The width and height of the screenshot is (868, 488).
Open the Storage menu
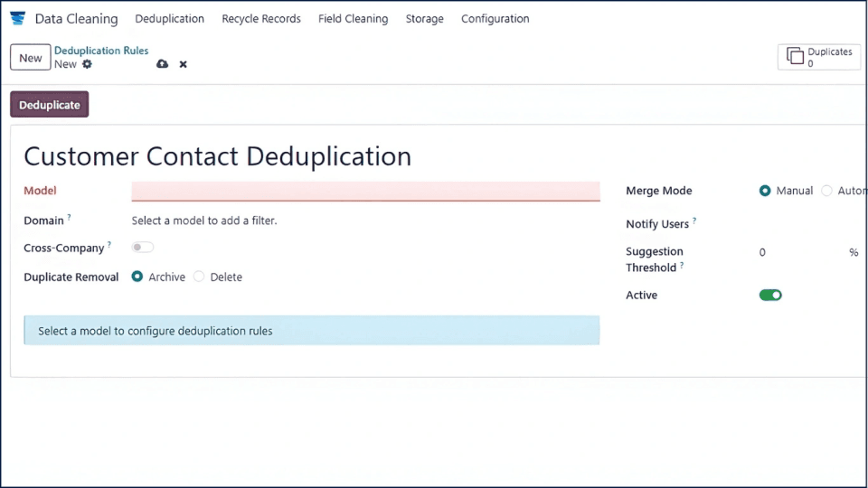[x=425, y=19]
